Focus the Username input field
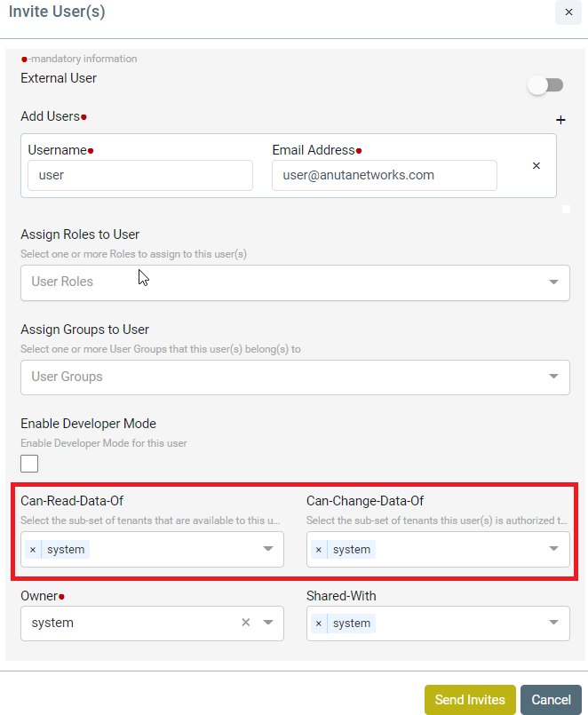588x715 pixels. [140, 175]
